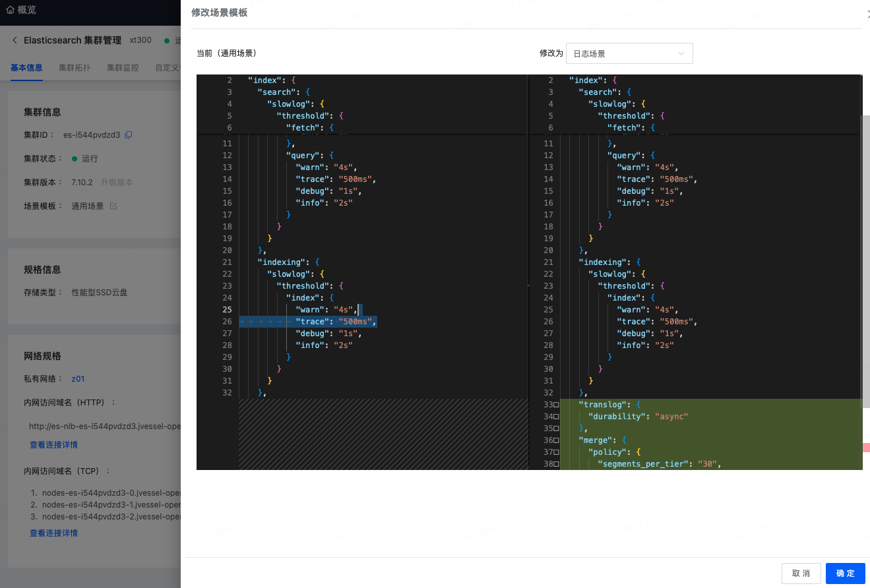
Task: Click "info": "2s" on line 16 in left pane
Action: click(x=324, y=203)
